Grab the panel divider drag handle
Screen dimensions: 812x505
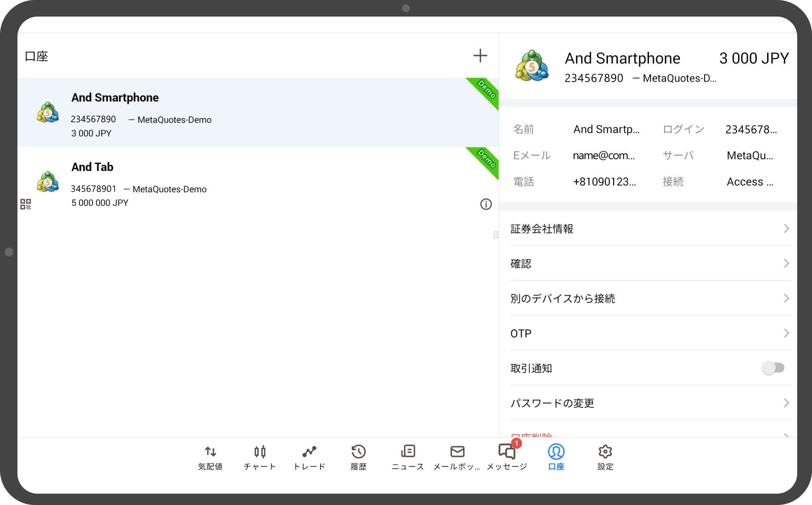click(496, 235)
